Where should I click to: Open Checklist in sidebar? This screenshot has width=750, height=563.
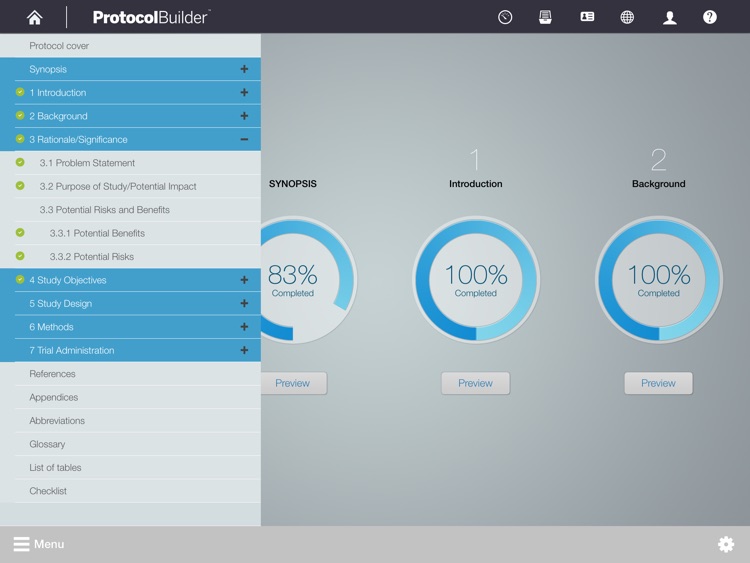pyautogui.click(x=130, y=491)
